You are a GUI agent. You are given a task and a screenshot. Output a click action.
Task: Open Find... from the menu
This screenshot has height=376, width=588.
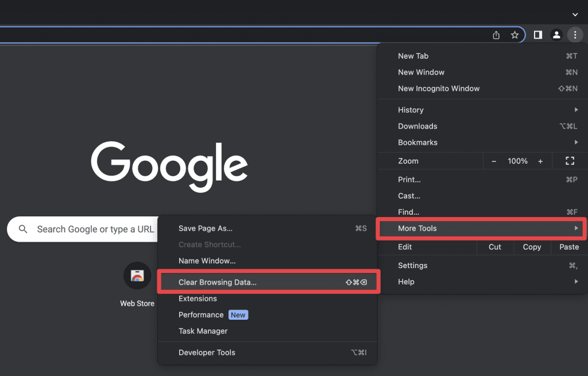click(482, 212)
